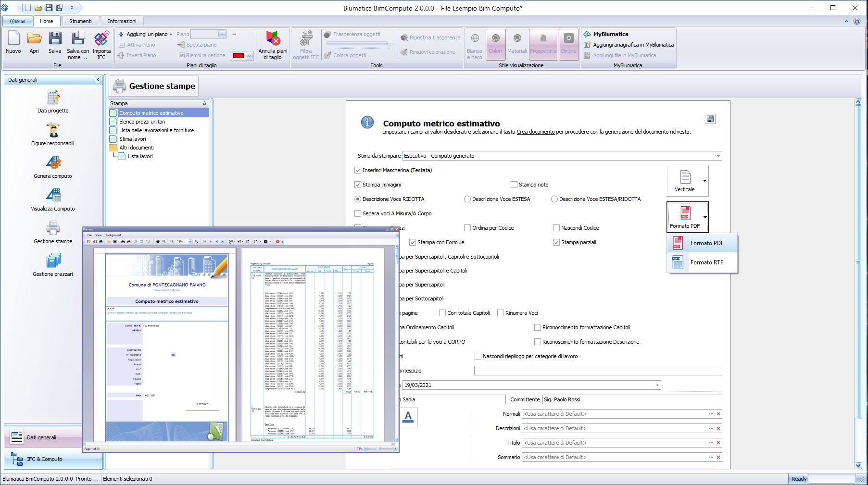
Task: Enable the Prospettiva view style
Action: coord(543,44)
